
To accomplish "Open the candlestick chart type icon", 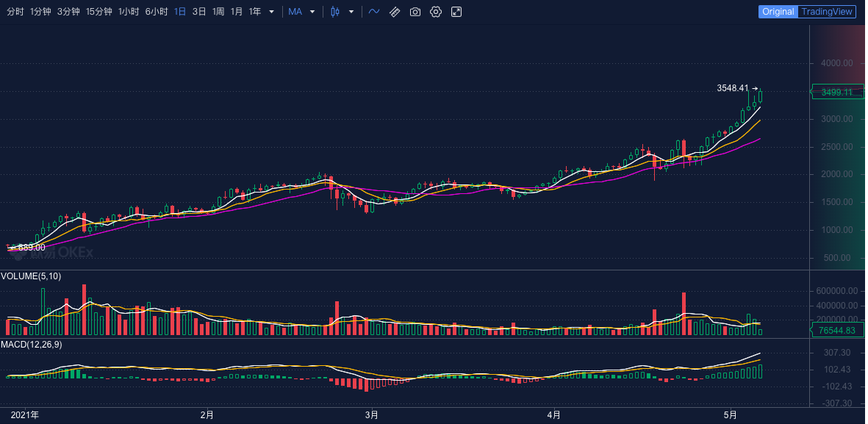I will [x=335, y=12].
